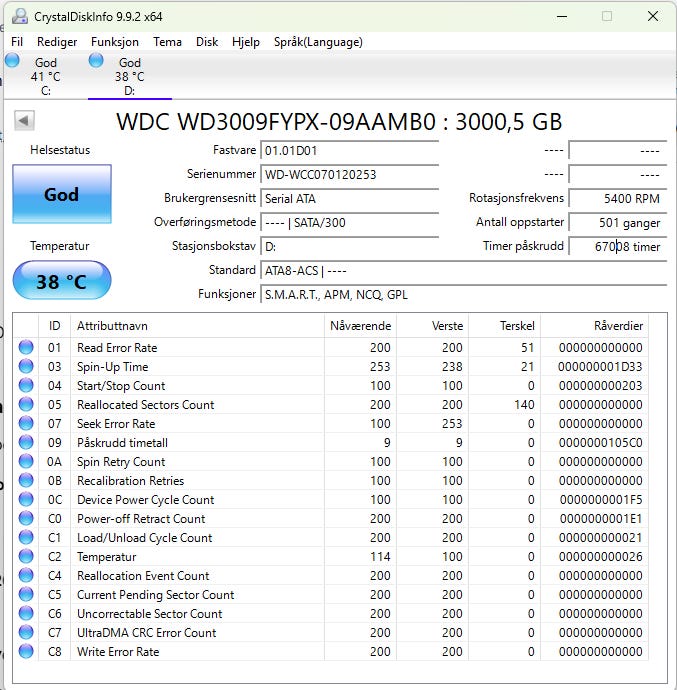The width and height of the screenshot is (677, 690).
Task: Click status orb for UltraDMA CRC Error Count
Action: [26, 632]
